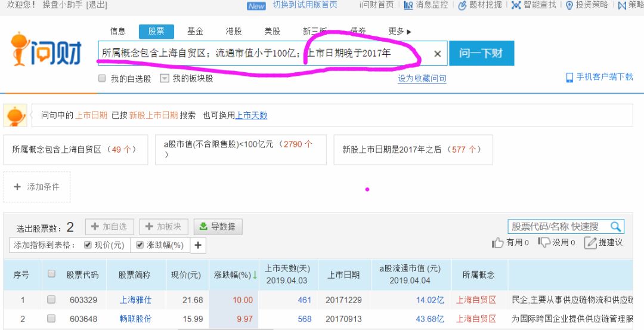Click the 问一下财 search button
Screen dimensions: 644x330
pyautogui.click(x=481, y=53)
